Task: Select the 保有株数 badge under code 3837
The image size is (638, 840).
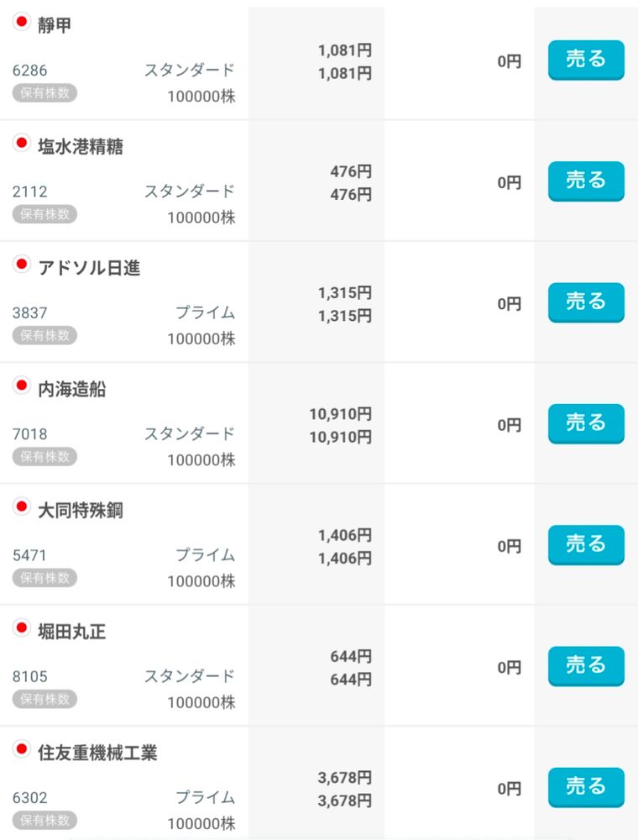Action: [45, 336]
